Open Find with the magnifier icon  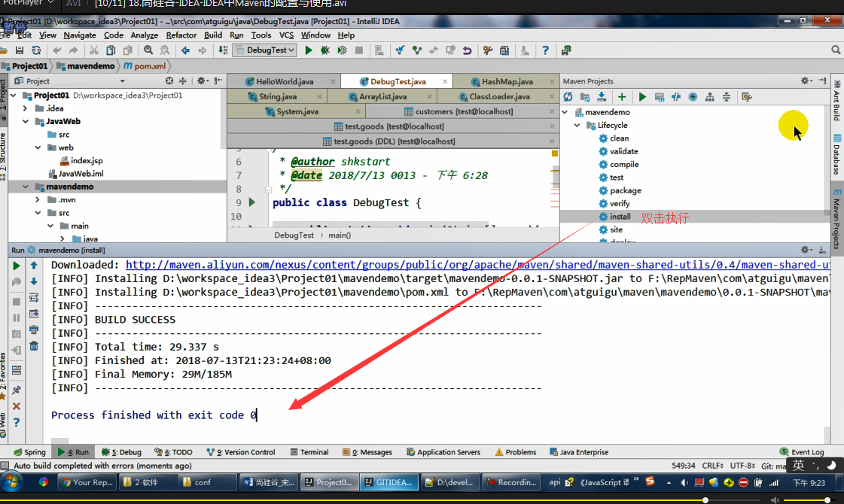coord(148,50)
